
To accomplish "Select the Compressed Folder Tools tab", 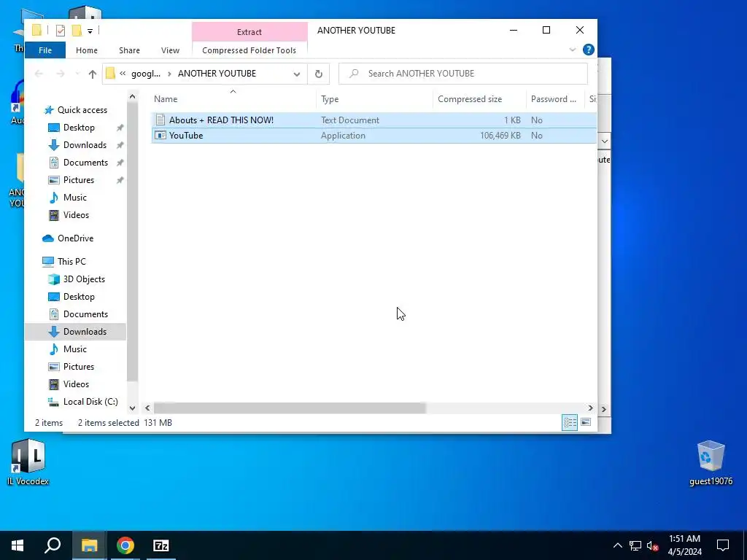I will tap(249, 50).
